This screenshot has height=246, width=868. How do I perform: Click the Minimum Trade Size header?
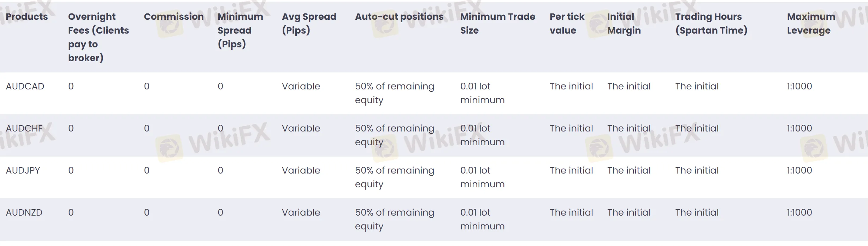tap(497, 23)
